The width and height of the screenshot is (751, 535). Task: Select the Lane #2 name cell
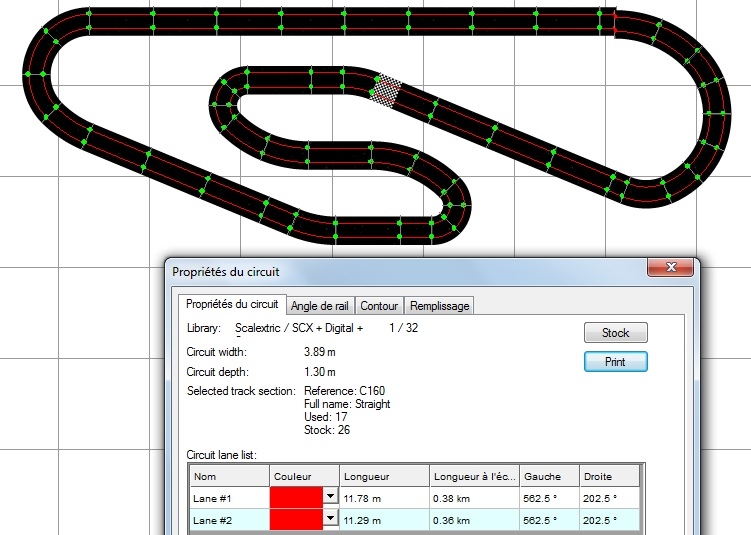click(x=228, y=519)
